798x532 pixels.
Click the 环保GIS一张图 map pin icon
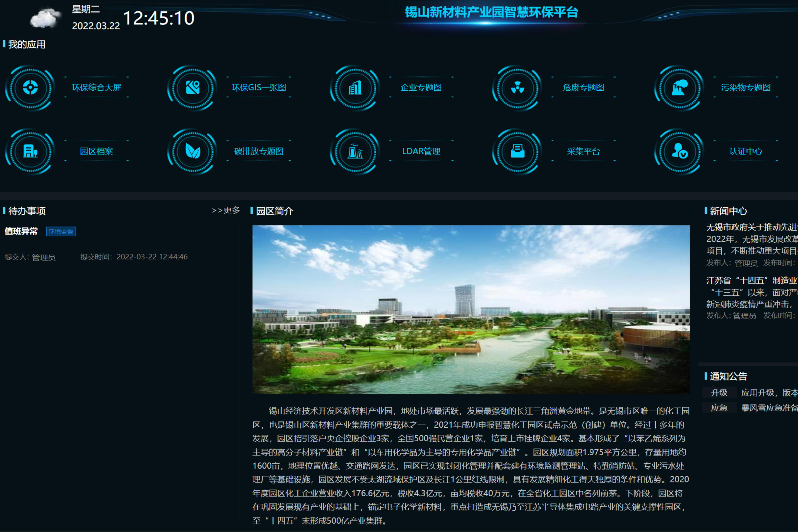193,88
